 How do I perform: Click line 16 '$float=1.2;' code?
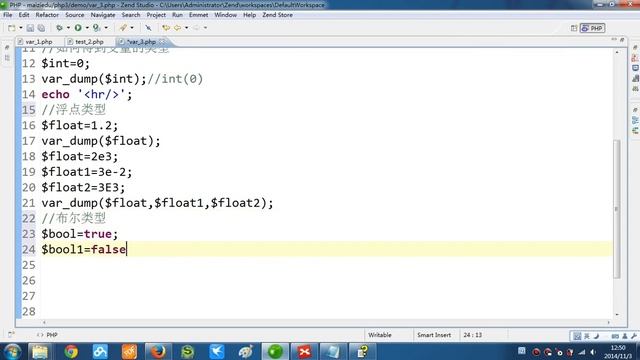coord(80,125)
